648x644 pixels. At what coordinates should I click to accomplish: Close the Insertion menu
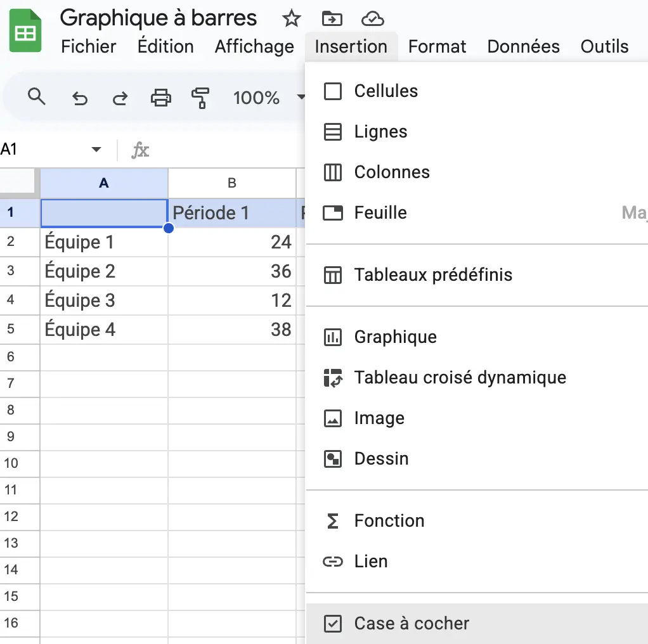click(351, 46)
